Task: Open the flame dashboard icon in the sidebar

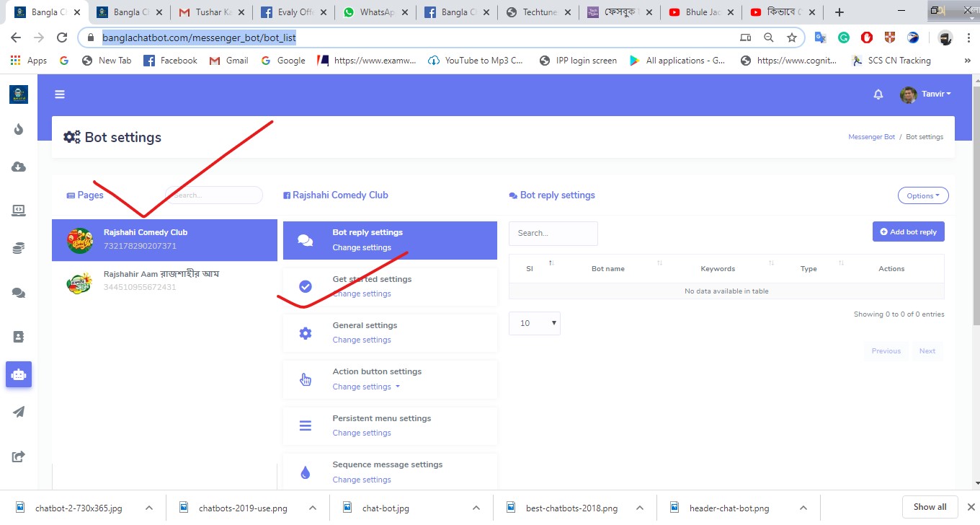Action: click(19, 129)
